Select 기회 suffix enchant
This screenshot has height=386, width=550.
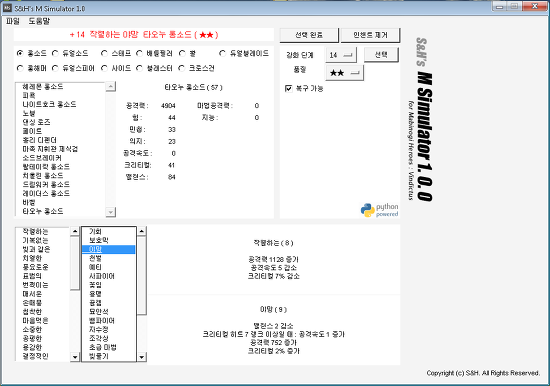[95, 231]
